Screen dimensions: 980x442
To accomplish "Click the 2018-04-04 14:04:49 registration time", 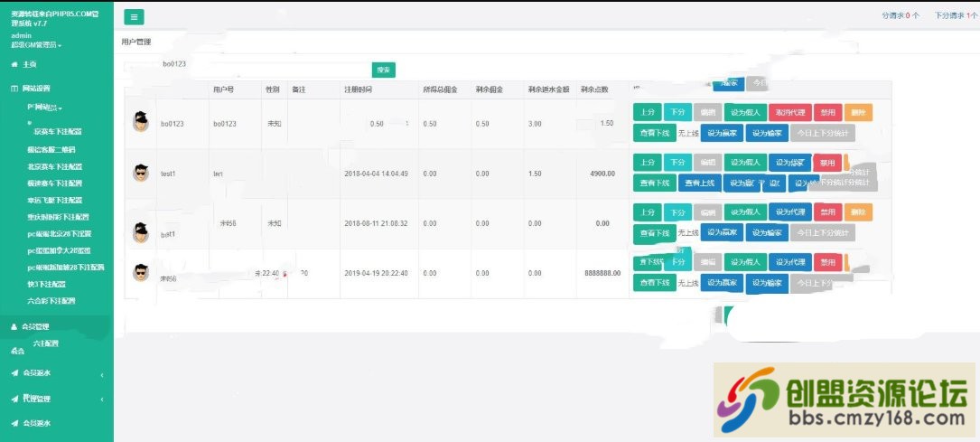I will click(x=376, y=174).
